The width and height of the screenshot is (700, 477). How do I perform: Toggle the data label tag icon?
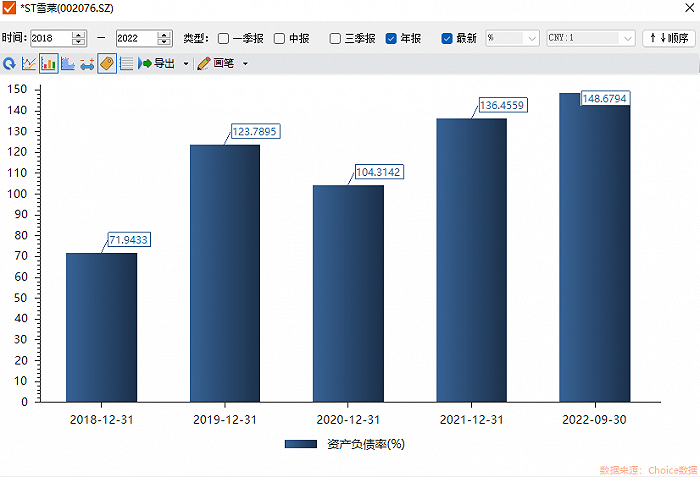point(107,64)
